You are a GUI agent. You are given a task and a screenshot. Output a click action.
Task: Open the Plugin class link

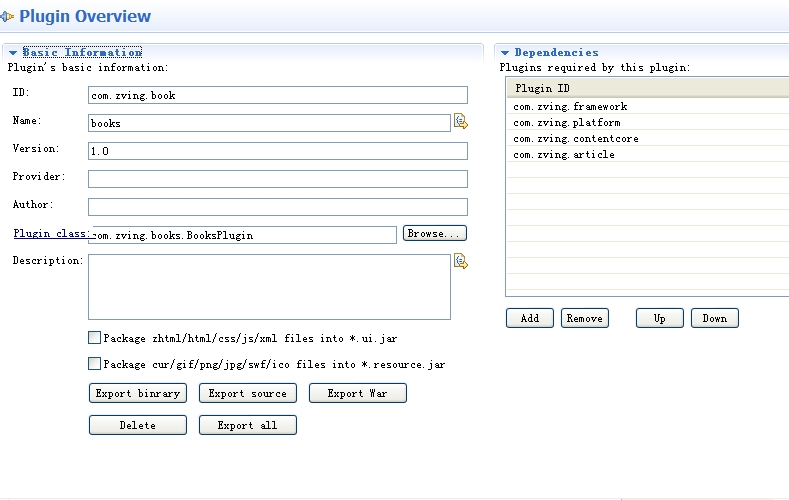click(x=50, y=233)
